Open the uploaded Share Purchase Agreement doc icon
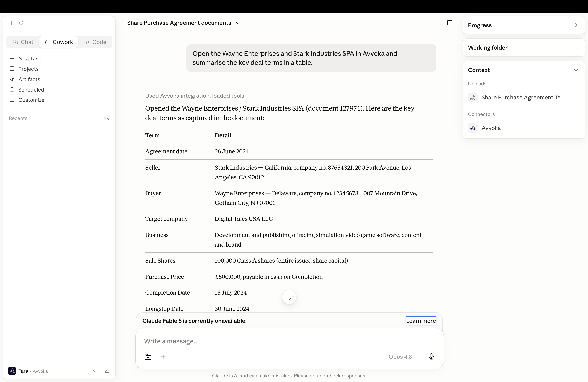Screen dimensions: 588x382 [x=473, y=97]
